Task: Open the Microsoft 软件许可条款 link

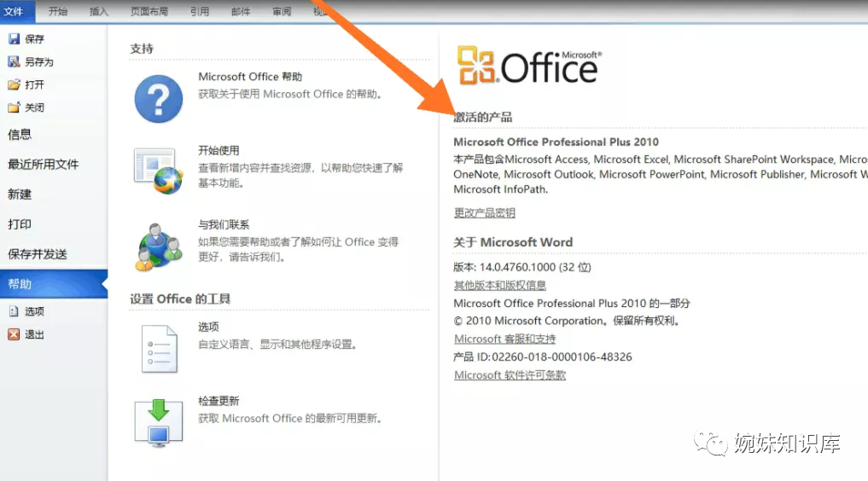Action: 510,375
